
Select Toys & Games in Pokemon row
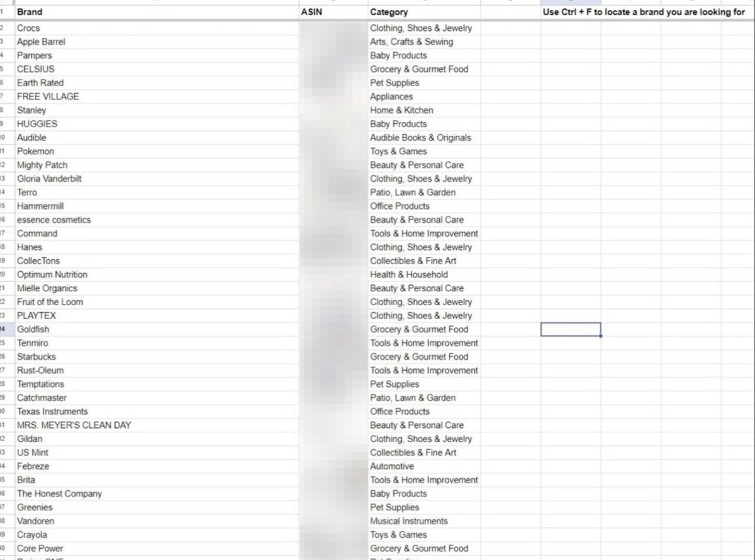click(x=424, y=152)
